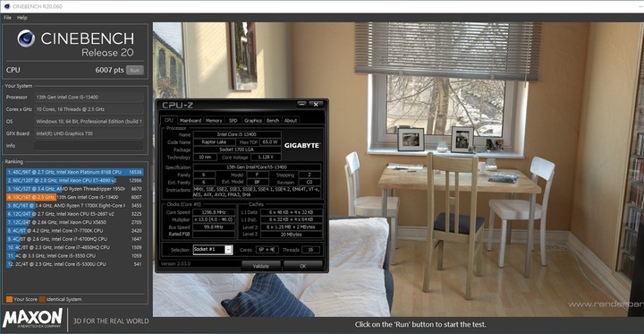Select the Core i7-7700K ranking row
This screenshot has height=334, width=644.
74,231
